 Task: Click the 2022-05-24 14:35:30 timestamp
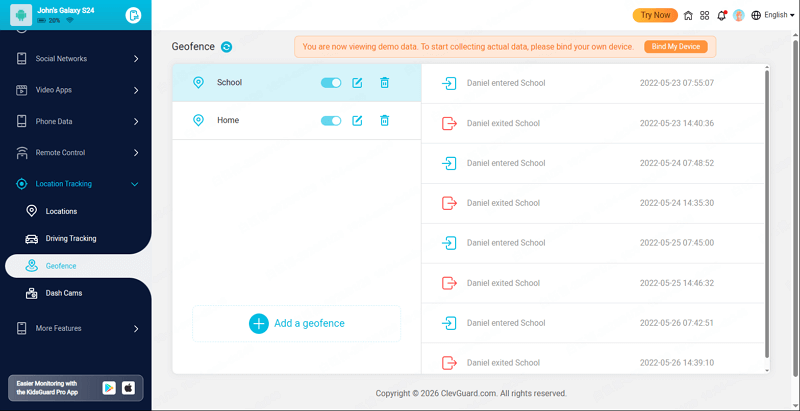(x=677, y=203)
